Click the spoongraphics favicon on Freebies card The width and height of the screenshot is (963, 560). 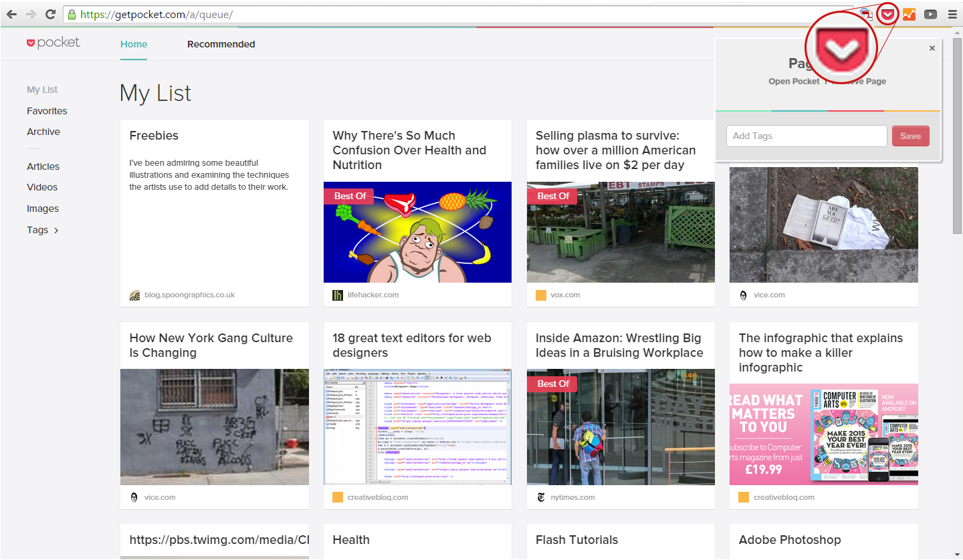tap(134, 295)
